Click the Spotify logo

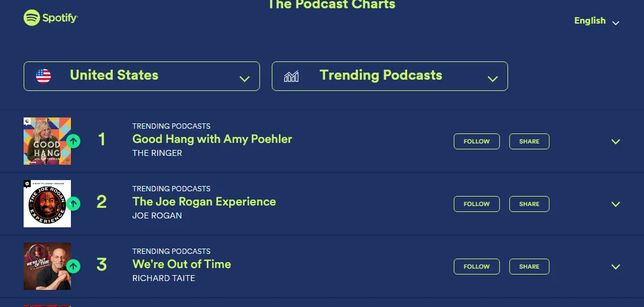click(51, 18)
